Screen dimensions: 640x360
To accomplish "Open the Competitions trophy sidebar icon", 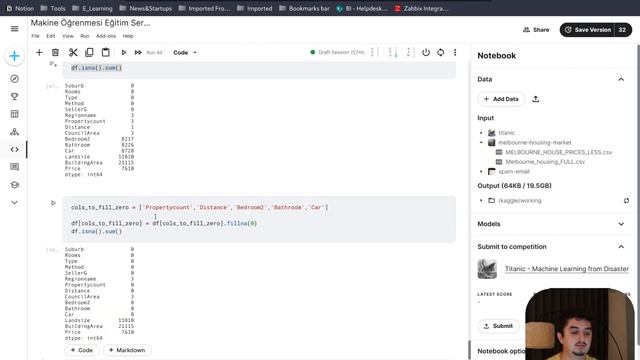I will click(x=14, y=96).
